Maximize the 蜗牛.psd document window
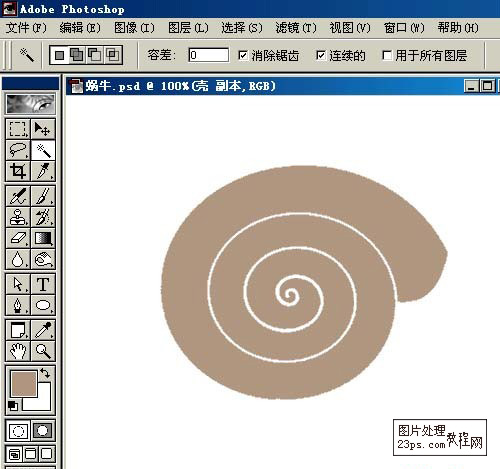 click(487, 86)
